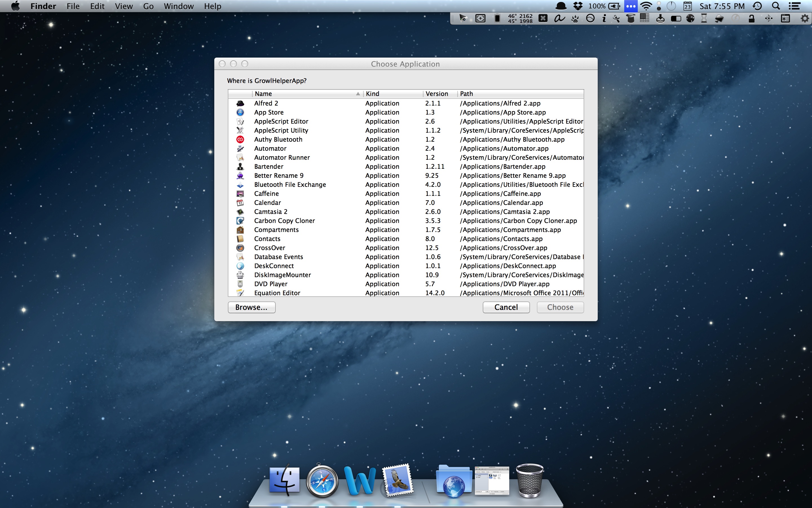Sort the list by the Version column header
This screenshot has width=812, height=508.
440,94
